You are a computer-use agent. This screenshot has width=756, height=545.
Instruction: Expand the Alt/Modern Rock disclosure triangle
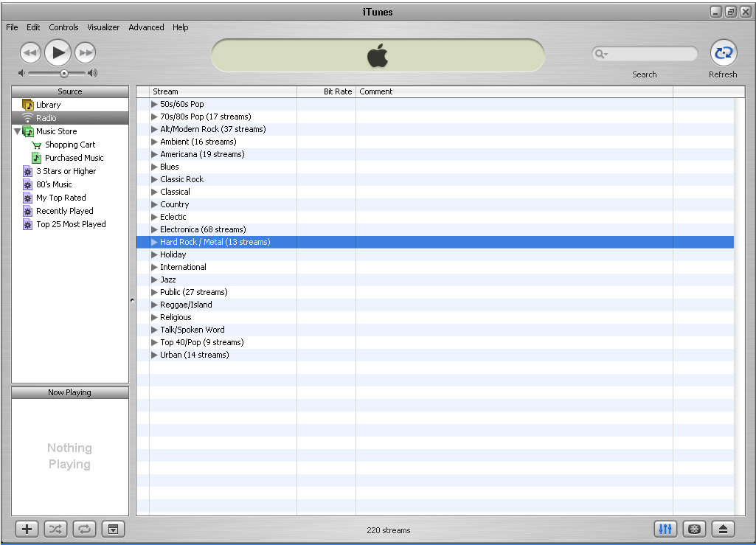pyautogui.click(x=154, y=129)
